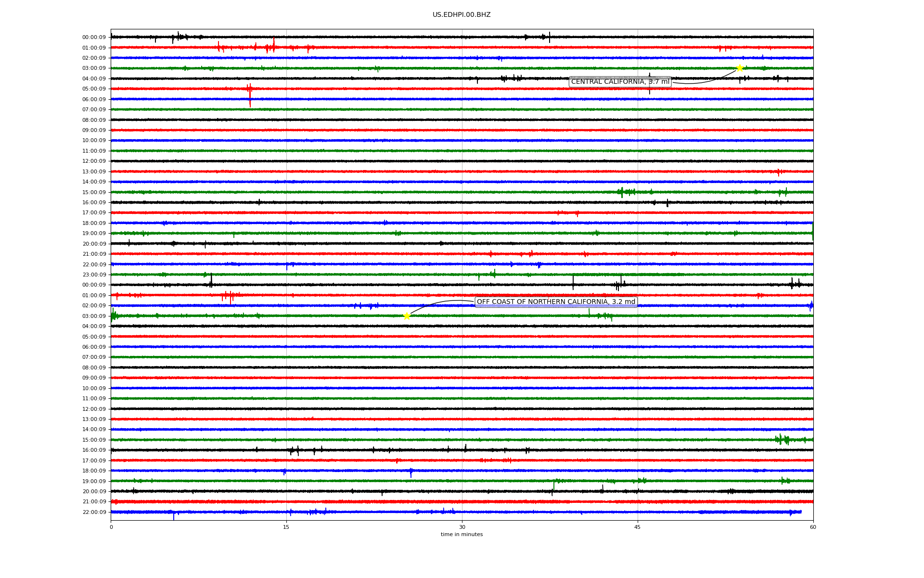The height and width of the screenshot is (578, 924).
Task: Click the second 15:00:09 row label
Action: pos(94,440)
